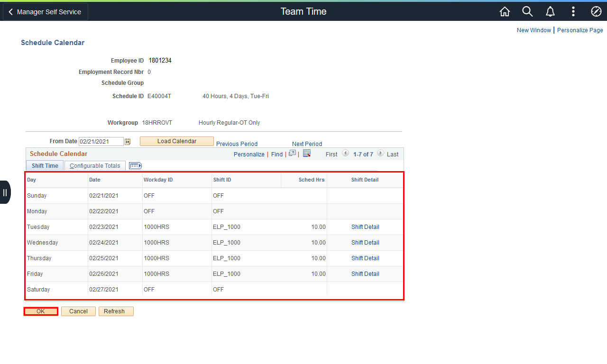The height and width of the screenshot is (364, 607).
Task: Switch to the Configurable Totals tab
Action: pos(95,165)
